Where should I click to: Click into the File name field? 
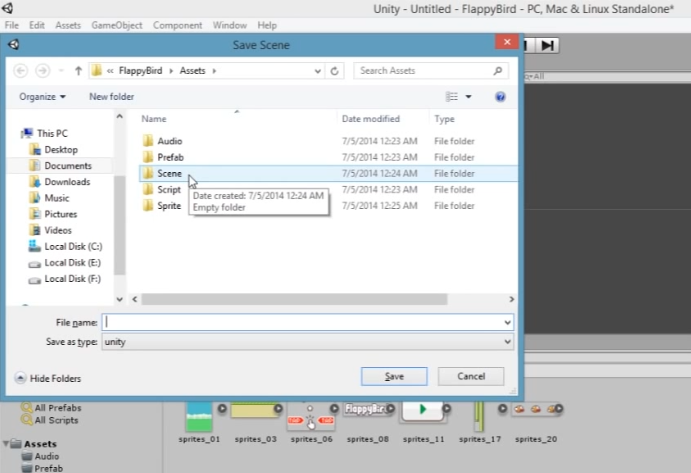[x=302, y=322]
